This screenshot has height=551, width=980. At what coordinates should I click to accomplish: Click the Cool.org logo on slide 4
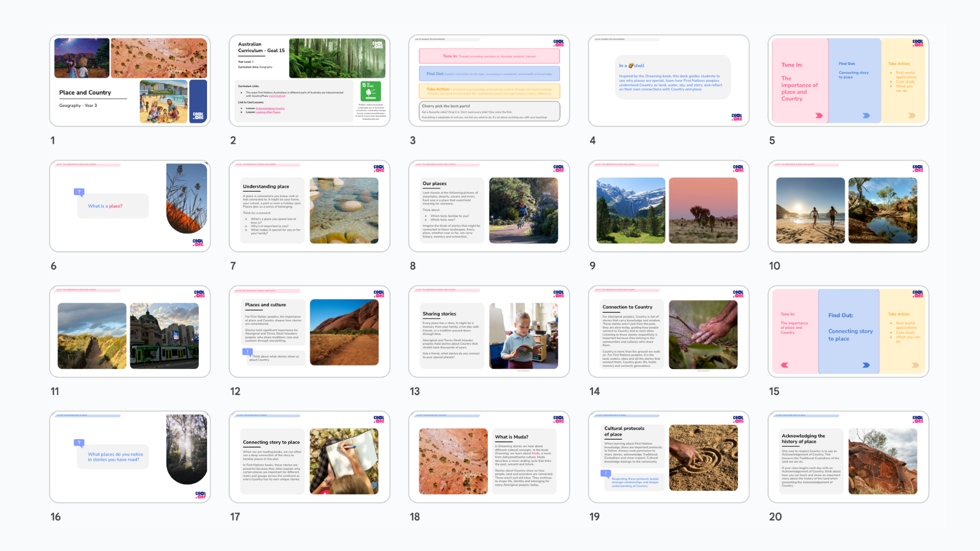[737, 117]
